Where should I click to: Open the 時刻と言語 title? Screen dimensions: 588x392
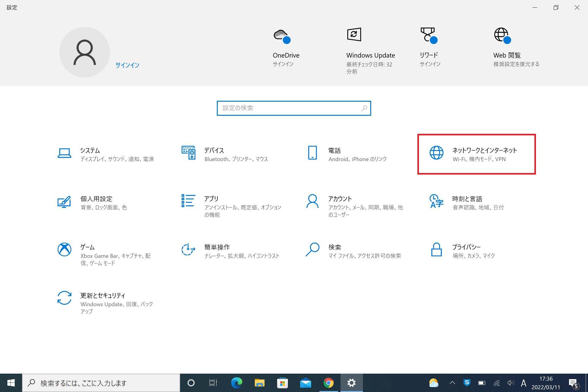tap(467, 199)
